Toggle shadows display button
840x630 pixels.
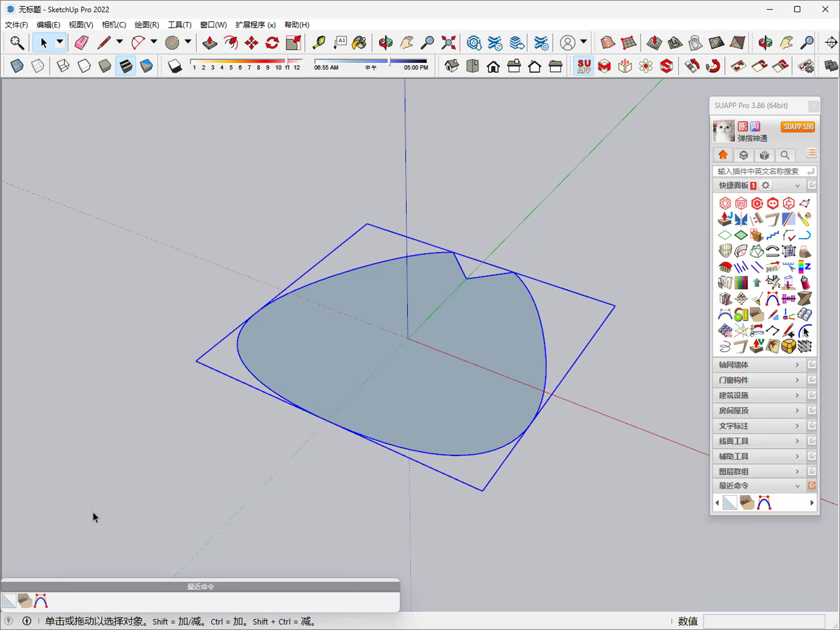pyautogui.click(x=175, y=66)
